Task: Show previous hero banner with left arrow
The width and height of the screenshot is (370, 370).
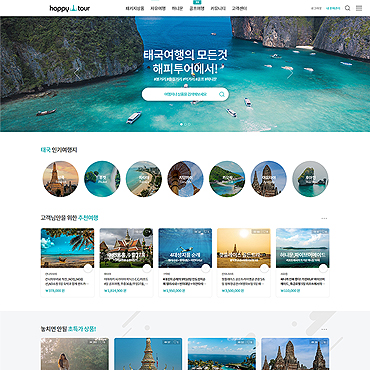Action: pos(77,73)
